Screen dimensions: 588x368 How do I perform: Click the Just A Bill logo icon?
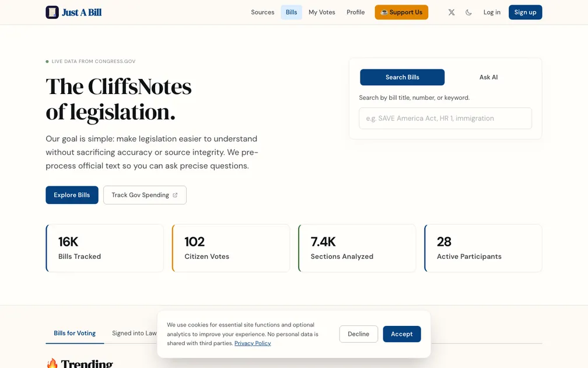coord(52,12)
